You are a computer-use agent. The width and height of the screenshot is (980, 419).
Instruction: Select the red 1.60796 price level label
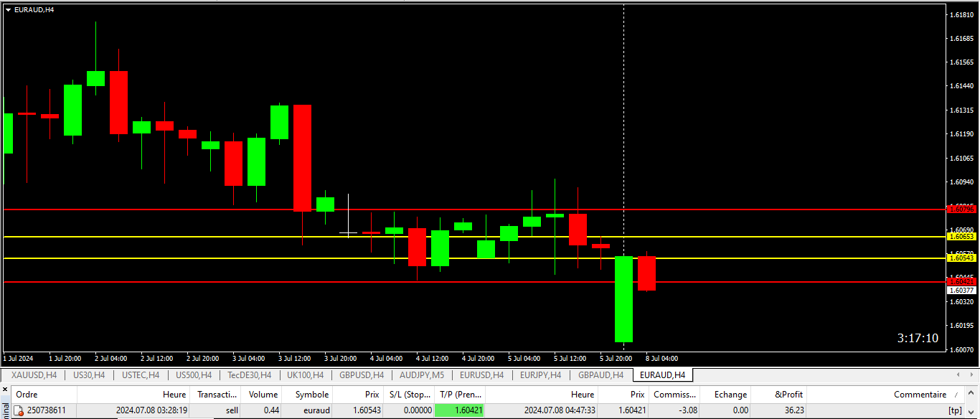(961, 209)
